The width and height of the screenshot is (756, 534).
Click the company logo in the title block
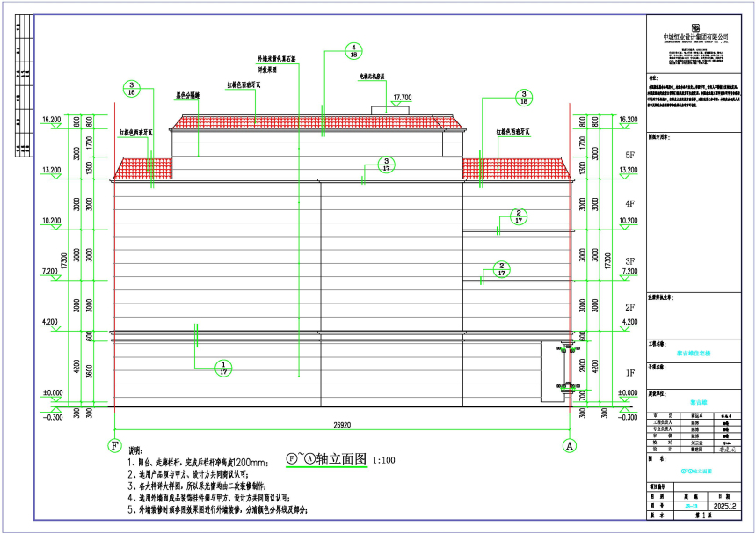(x=694, y=26)
